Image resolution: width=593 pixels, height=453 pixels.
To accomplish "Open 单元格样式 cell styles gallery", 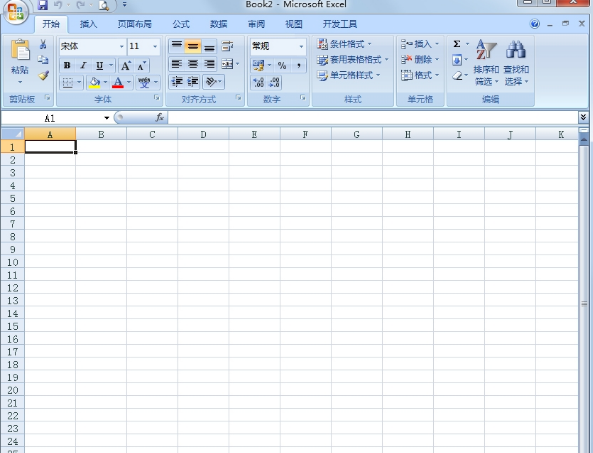I will click(x=348, y=75).
